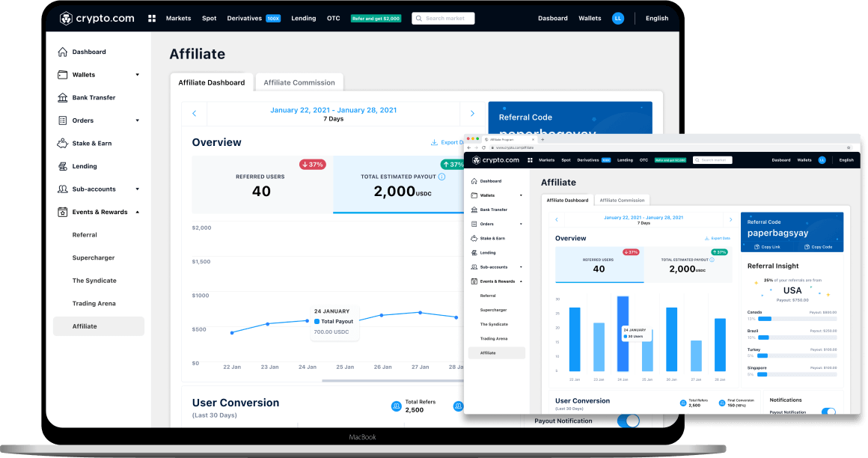The height and width of the screenshot is (458, 868).
Task: Click Bank Transfer icon in front browser sidebar
Action: 474,210
